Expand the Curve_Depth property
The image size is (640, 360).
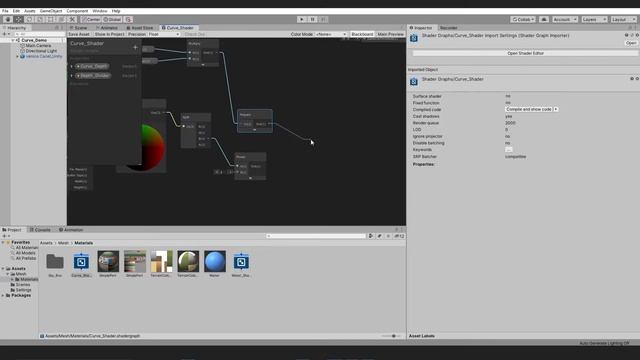(72, 66)
